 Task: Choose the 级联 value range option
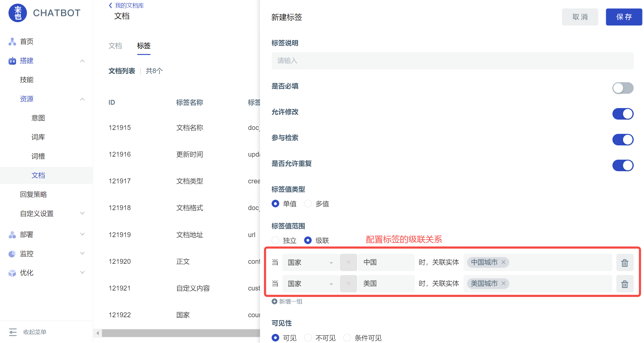click(308, 240)
